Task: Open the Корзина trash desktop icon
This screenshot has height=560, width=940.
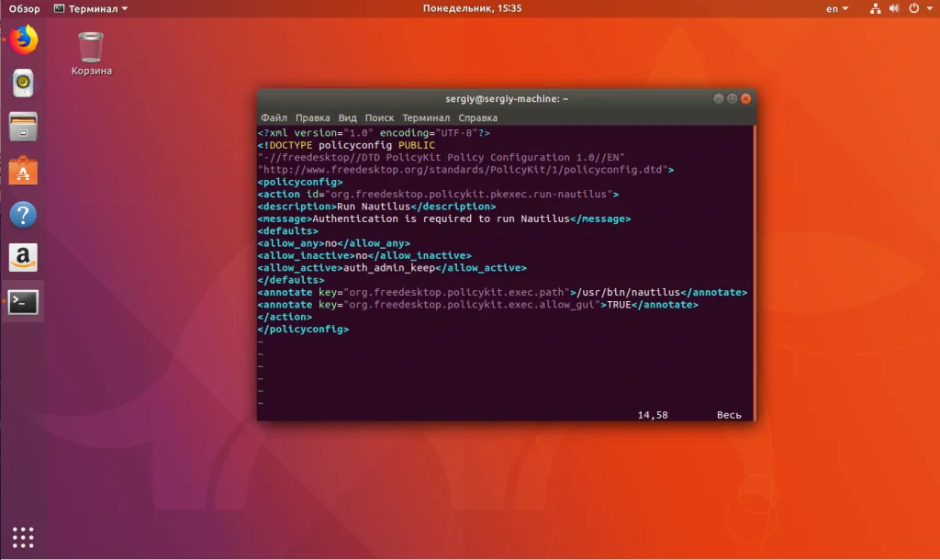Action: pos(91,54)
